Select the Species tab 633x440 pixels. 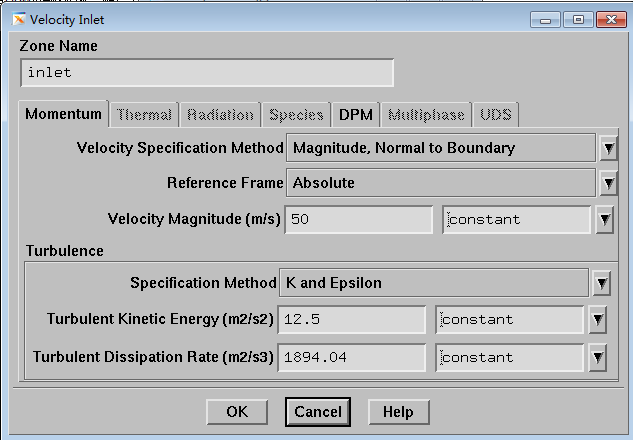pyautogui.click(x=296, y=115)
